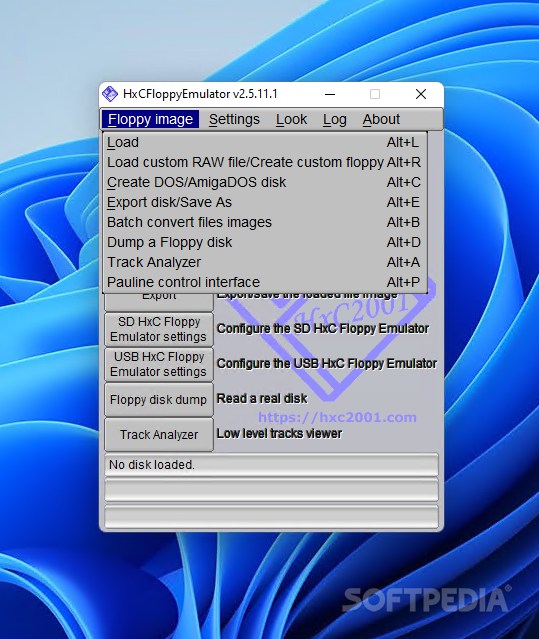The height and width of the screenshot is (639, 539).
Task: Minimize the HxCFloppyEmulator window
Action: click(330, 94)
